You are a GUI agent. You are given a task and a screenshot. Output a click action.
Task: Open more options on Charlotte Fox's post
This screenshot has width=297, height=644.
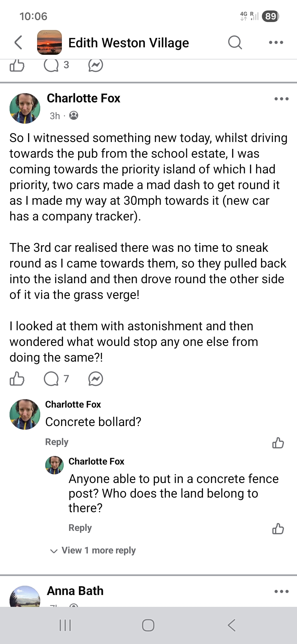281,99
